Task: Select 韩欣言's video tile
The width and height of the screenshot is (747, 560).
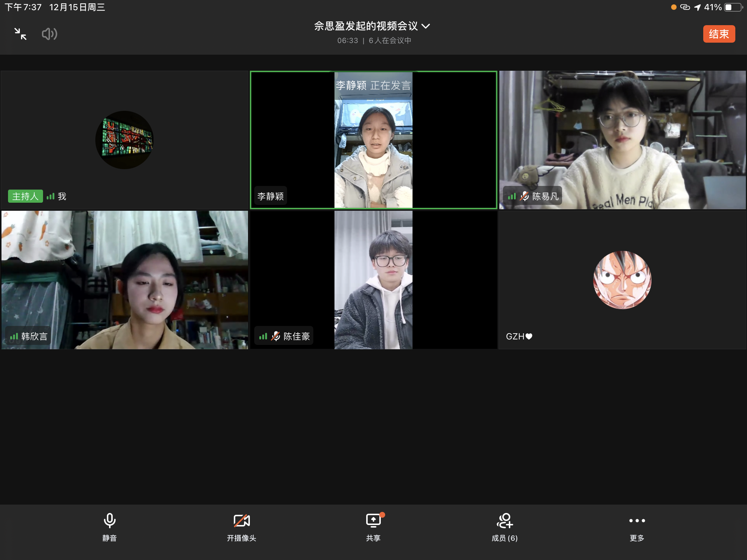Action: (125, 280)
